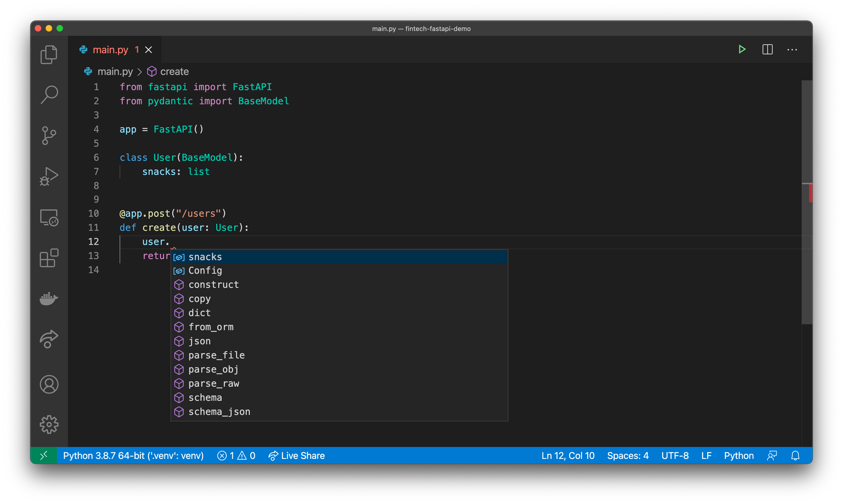The width and height of the screenshot is (843, 504).
Task: Split the editor to the right
Action: [768, 50]
